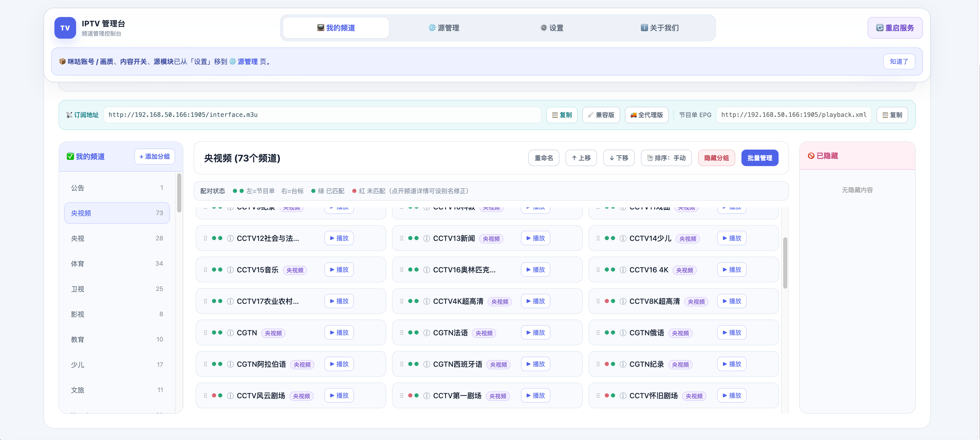Open info icon of CCTV15音乐
This screenshot has height=440, width=980.
230,270
